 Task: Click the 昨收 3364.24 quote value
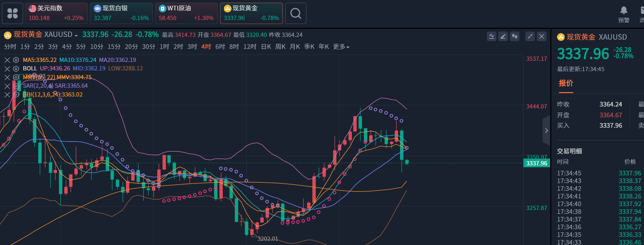coord(610,105)
